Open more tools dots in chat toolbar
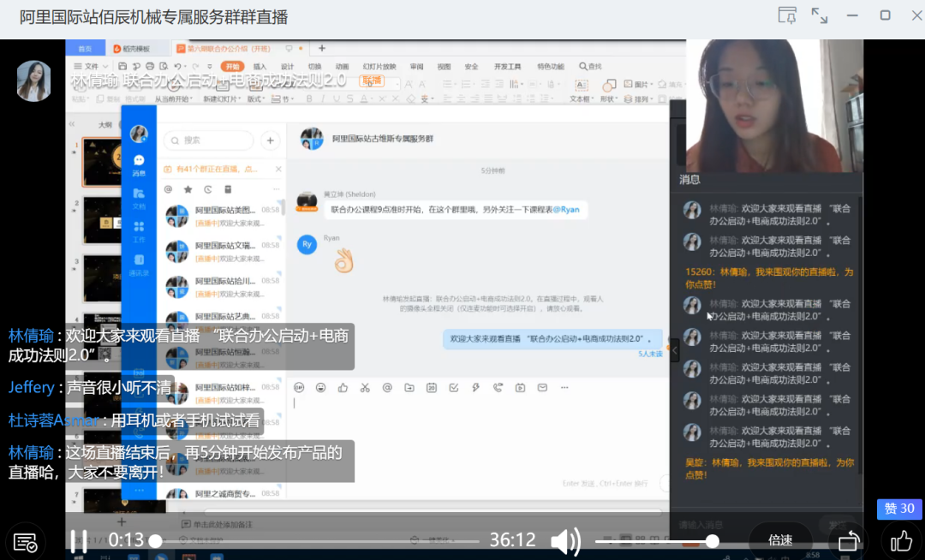 564,387
